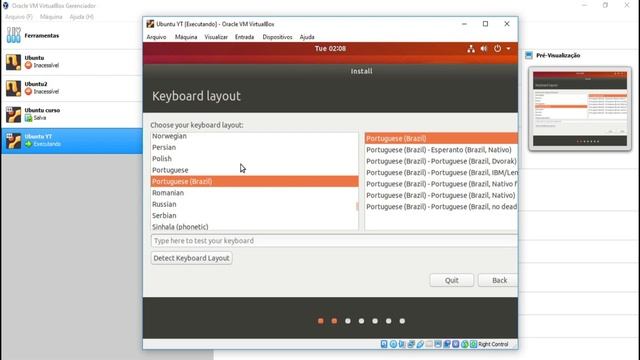
Task: Select the Ubuntu YT VM marked Executando in the Manager list
Action: point(72,141)
